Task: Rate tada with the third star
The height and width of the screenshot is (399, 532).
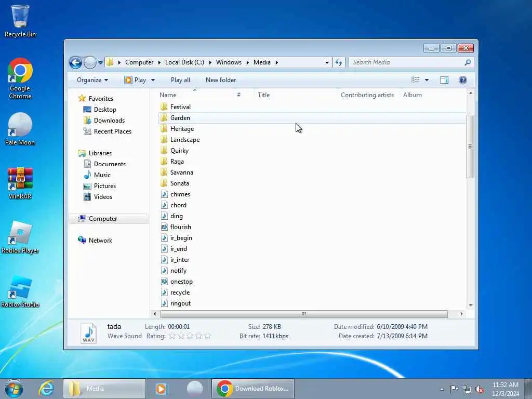Action: [x=190, y=336]
